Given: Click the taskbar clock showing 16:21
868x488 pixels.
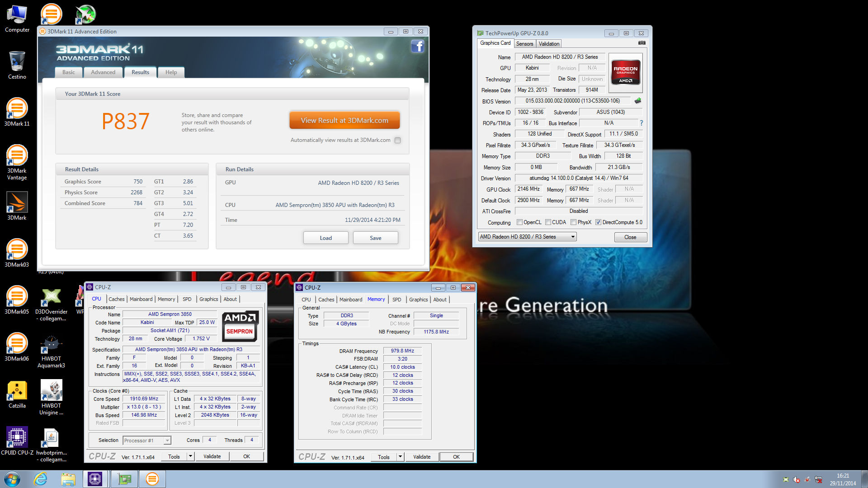Looking at the screenshot, I should pyautogui.click(x=843, y=479).
